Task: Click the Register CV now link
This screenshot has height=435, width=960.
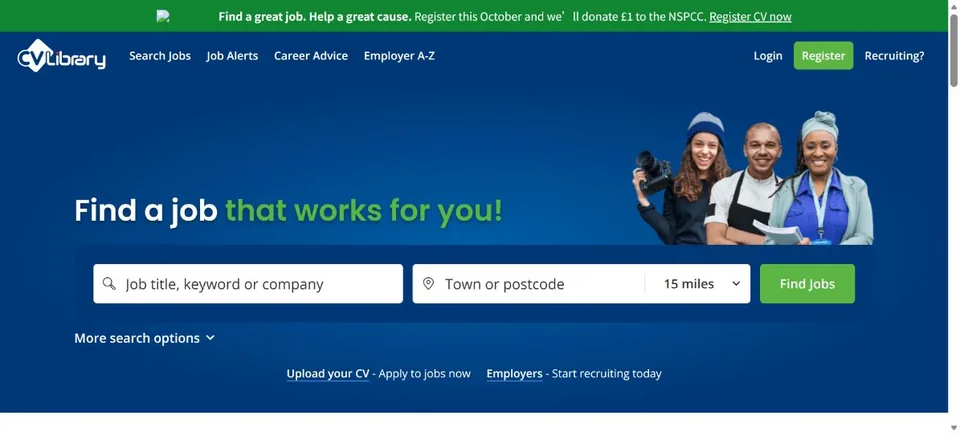Action: (x=750, y=17)
